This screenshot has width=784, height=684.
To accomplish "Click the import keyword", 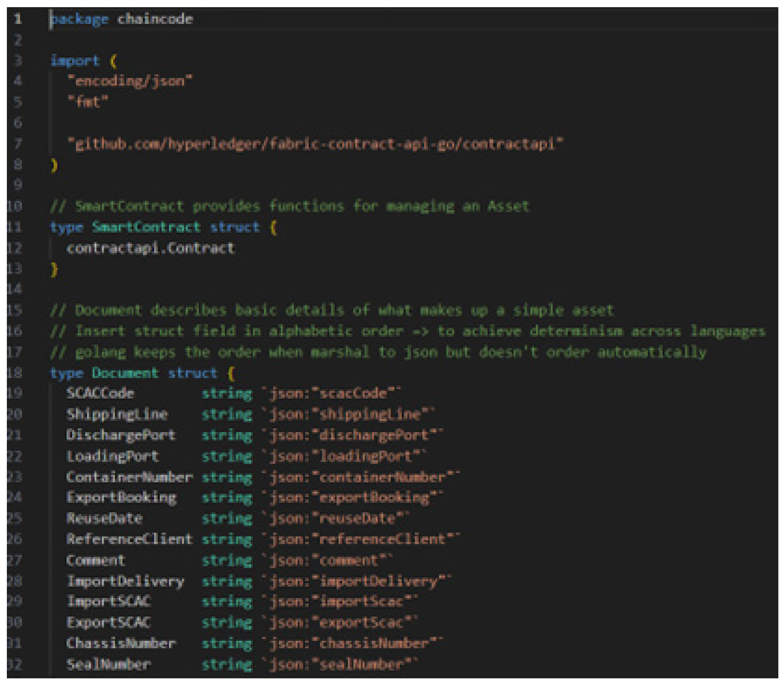I will [x=75, y=61].
